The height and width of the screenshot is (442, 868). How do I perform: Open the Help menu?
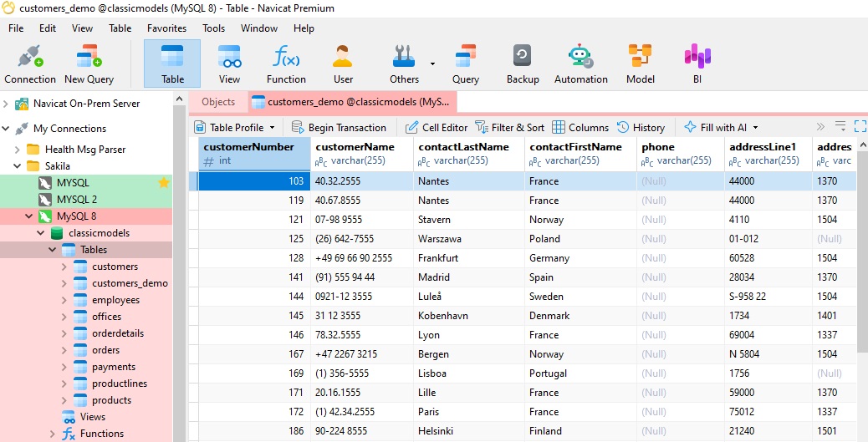pyautogui.click(x=304, y=28)
